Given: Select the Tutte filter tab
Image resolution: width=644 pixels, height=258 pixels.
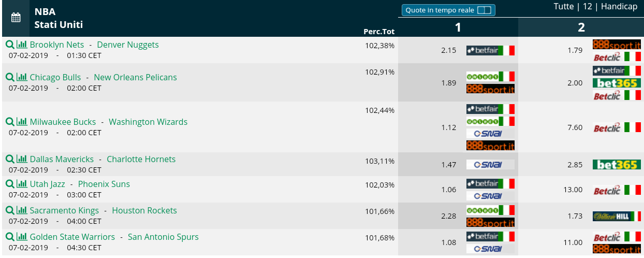Looking at the screenshot, I should pyautogui.click(x=564, y=6).
